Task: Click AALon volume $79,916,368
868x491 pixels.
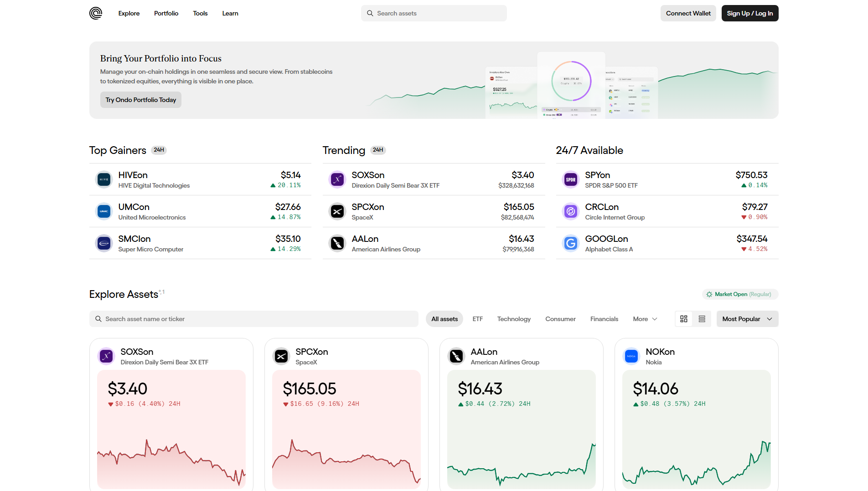Action: [518, 249]
